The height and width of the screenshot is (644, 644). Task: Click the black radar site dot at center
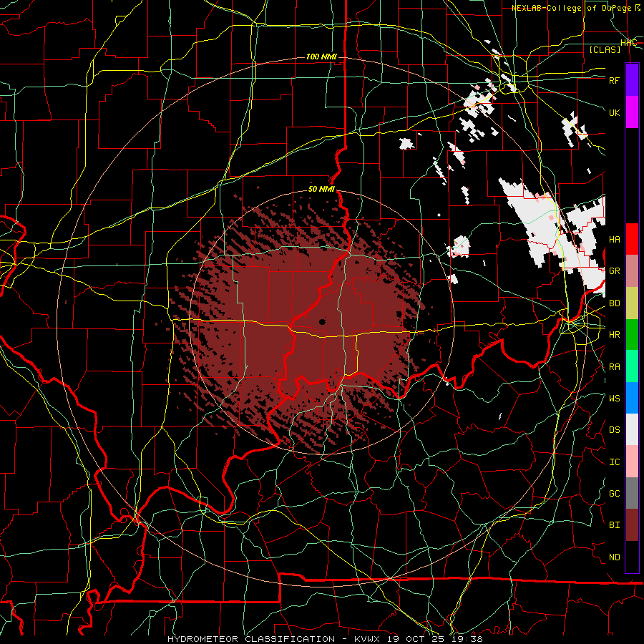pyautogui.click(x=322, y=321)
